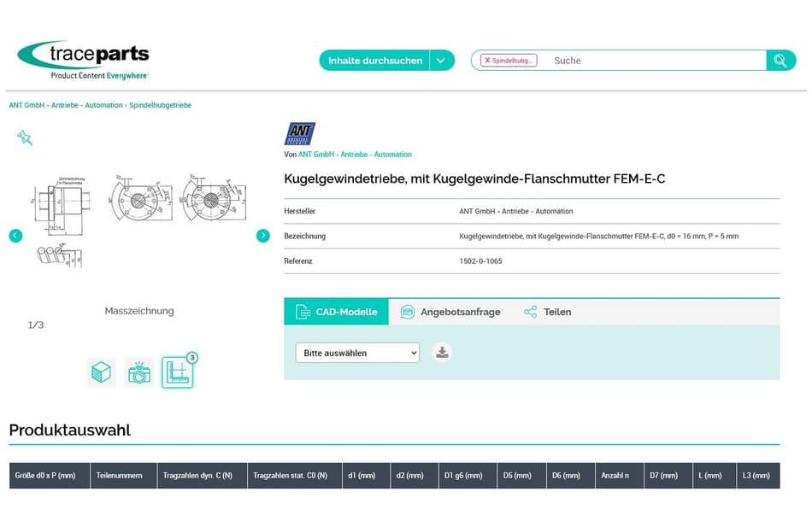Viewport: 812px width, 521px height.
Task: Click the ANT company logo
Action: tap(300, 133)
